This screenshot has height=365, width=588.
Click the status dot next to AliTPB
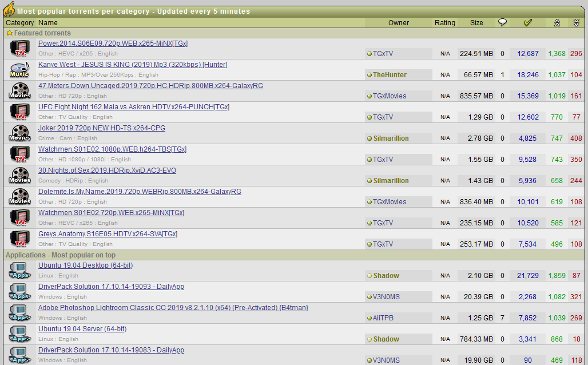point(370,318)
